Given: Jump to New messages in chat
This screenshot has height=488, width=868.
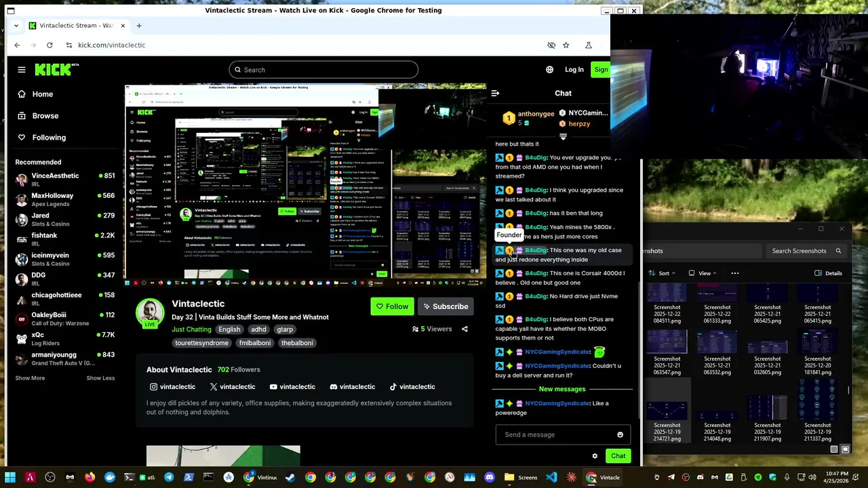Looking at the screenshot, I should (x=561, y=389).
